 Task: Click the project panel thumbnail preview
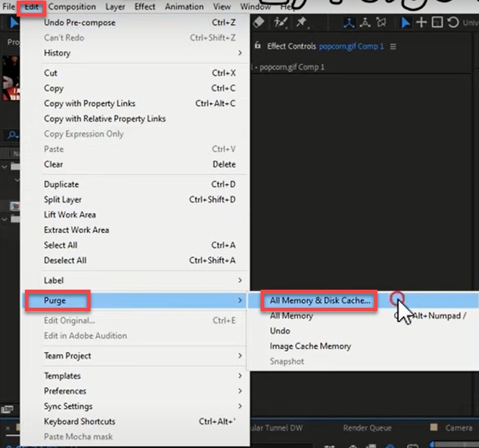tap(11, 79)
